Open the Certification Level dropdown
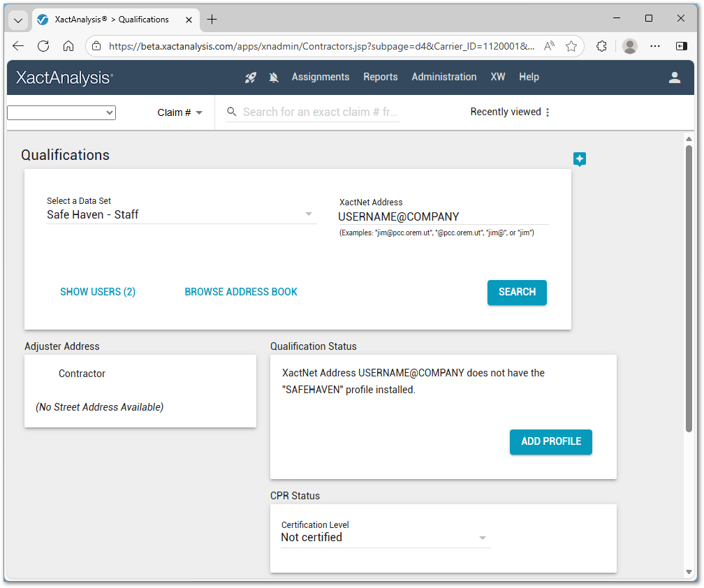The height and width of the screenshot is (588, 704). click(x=482, y=538)
